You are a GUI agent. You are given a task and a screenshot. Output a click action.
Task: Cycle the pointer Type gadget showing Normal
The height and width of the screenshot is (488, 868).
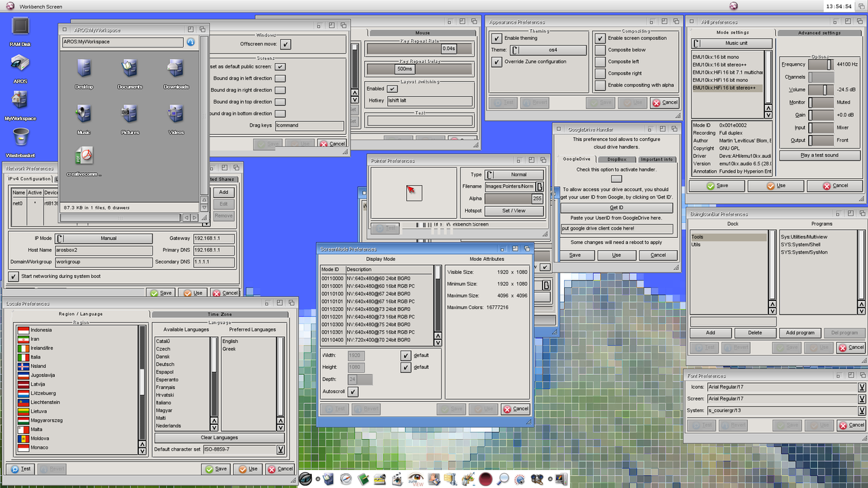[515, 175]
